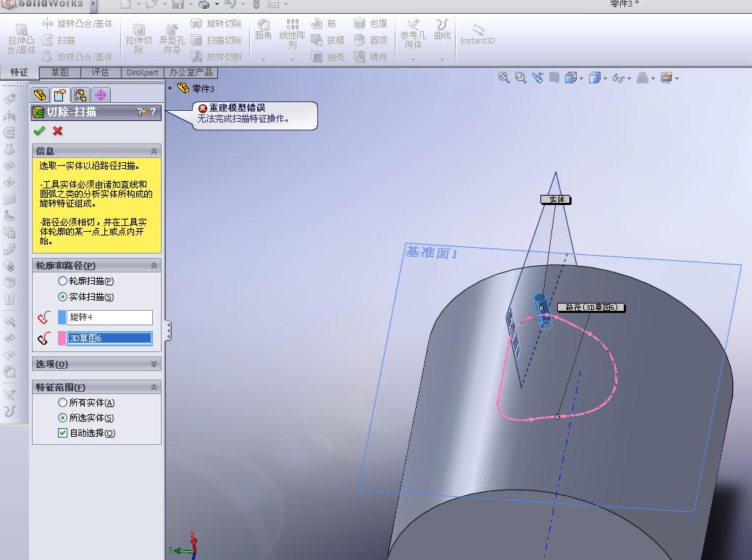Click the 放样凸台/基体 loft boss tool
The image size is (752, 560).
coord(78,57)
